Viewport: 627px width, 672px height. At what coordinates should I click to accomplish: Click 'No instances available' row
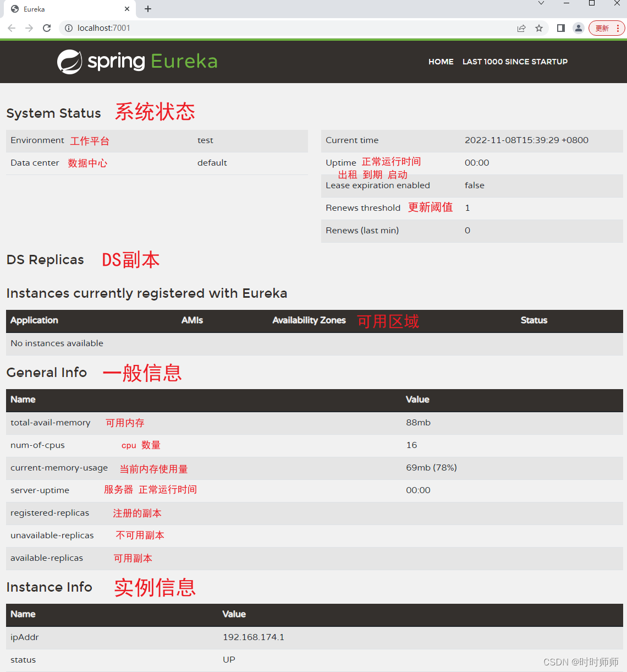pyautogui.click(x=315, y=343)
